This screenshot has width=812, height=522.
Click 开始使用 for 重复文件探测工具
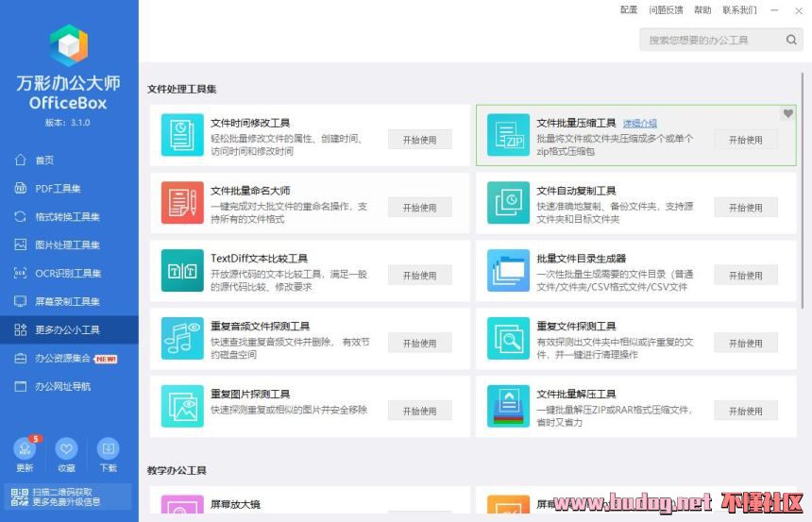[x=746, y=344]
